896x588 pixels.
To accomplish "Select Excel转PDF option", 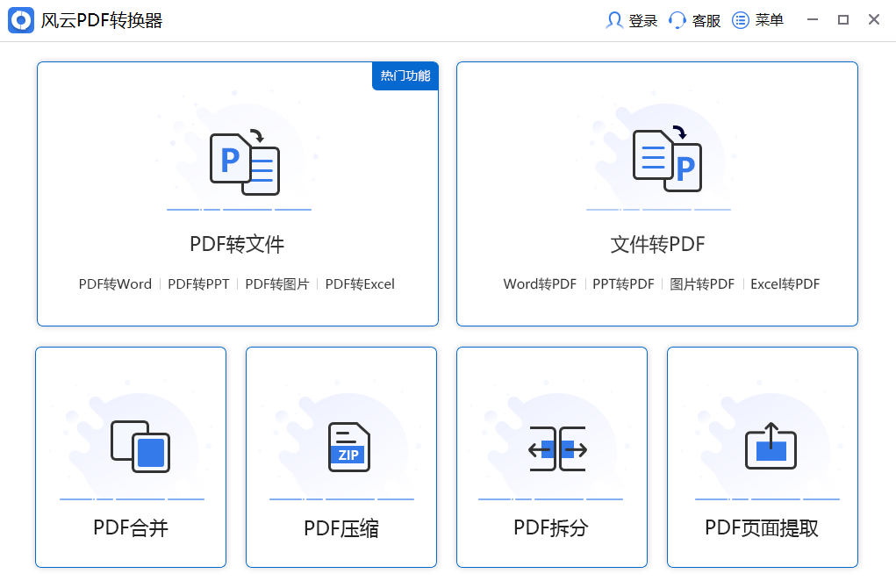I will coord(785,284).
